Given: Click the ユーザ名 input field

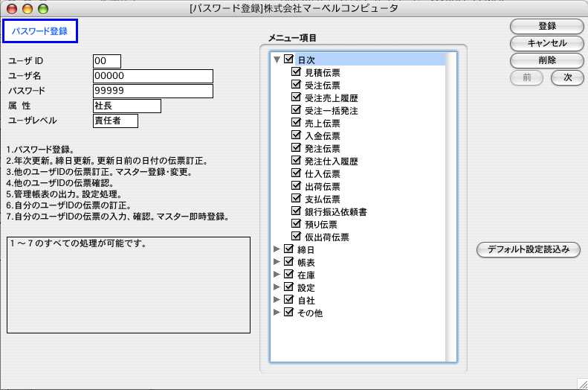Looking at the screenshot, I should pyautogui.click(x=153, y=75).
